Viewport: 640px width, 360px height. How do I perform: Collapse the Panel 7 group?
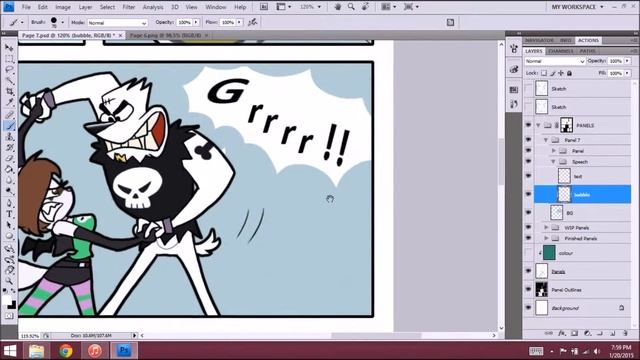pyautogui.click(x=546, y=140)
